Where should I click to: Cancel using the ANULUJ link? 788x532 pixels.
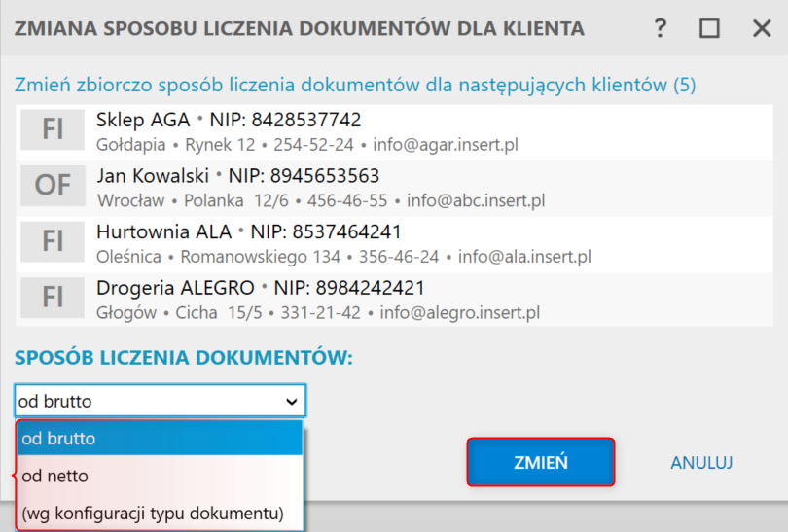(701, 462)
